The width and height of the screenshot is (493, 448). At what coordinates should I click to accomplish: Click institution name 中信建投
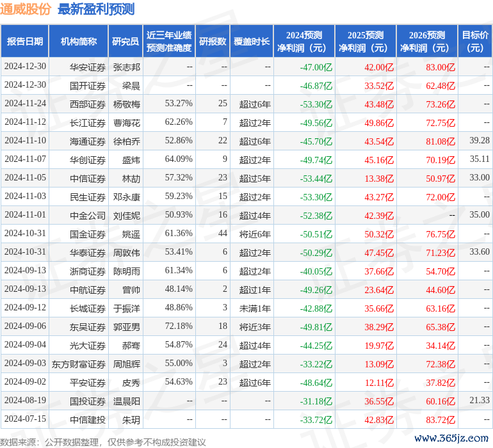pos(88,420)
